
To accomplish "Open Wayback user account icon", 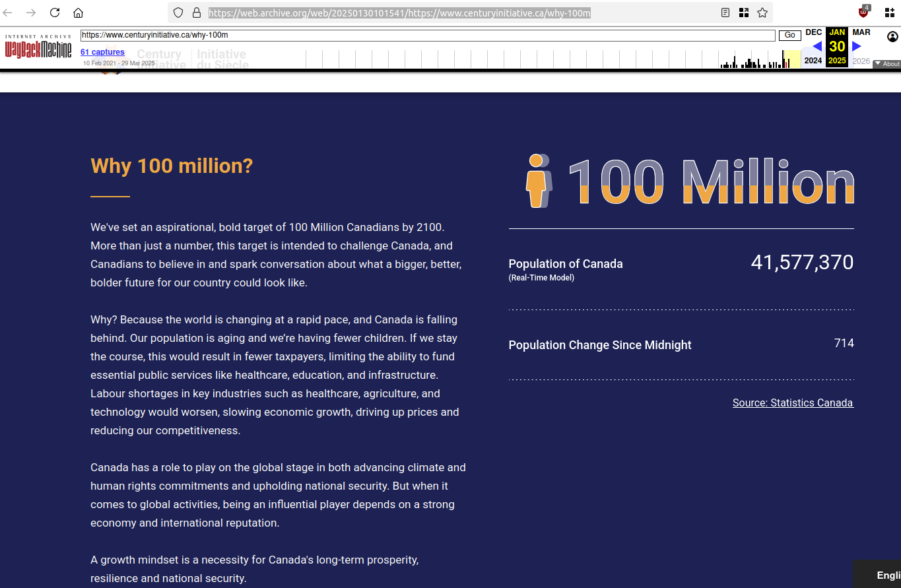I will tap(892, 36).
